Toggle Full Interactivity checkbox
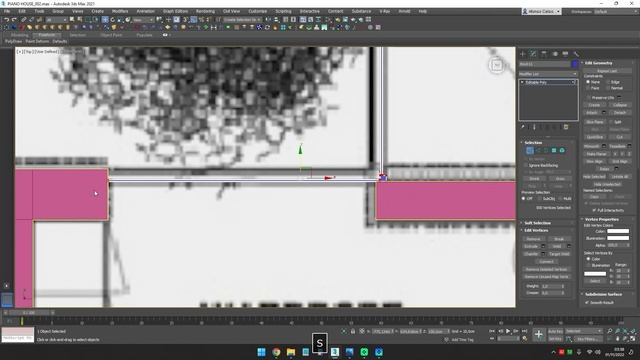 coord(594,210)
